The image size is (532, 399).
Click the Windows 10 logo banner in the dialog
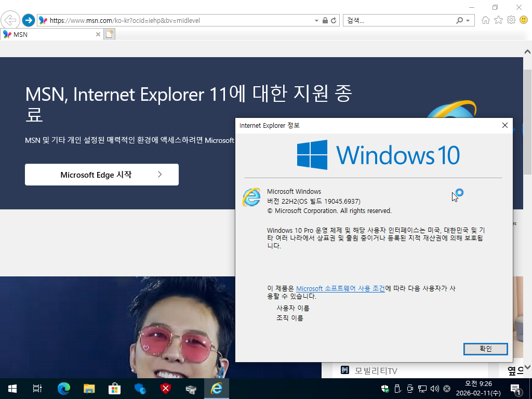coord(378,155)
